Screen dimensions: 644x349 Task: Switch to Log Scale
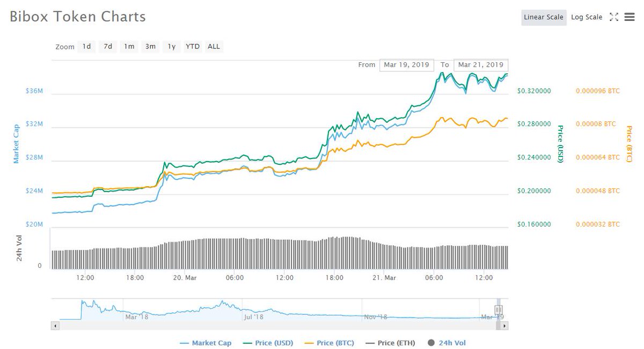click(587, 17)
